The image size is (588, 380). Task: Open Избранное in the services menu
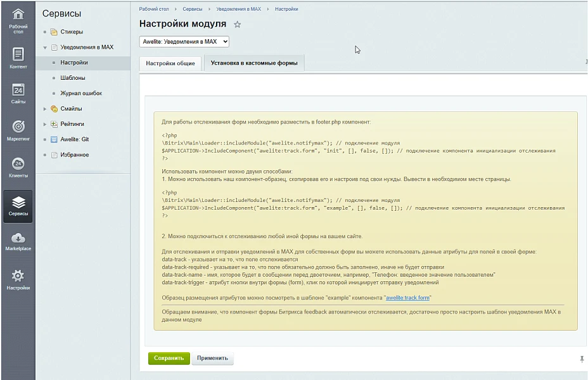[75, 155]
